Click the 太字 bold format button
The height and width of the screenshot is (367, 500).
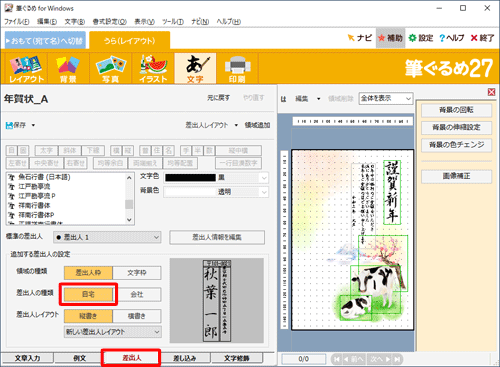tap(46, 150)
